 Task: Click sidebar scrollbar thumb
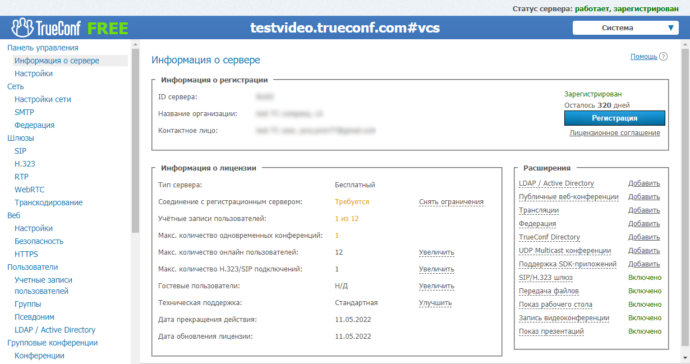(x=135, y=141)
